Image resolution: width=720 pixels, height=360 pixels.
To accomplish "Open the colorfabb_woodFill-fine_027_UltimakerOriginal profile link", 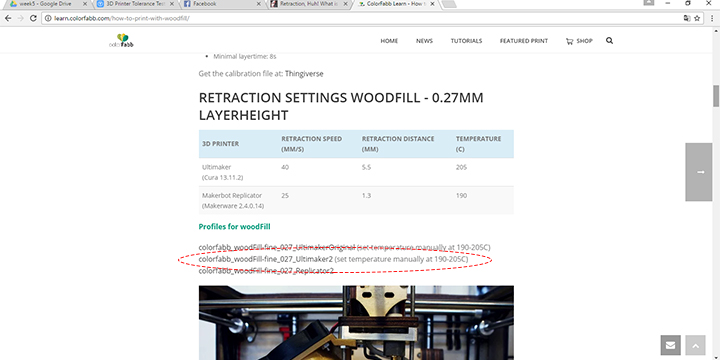I will [x=277, y=247].
